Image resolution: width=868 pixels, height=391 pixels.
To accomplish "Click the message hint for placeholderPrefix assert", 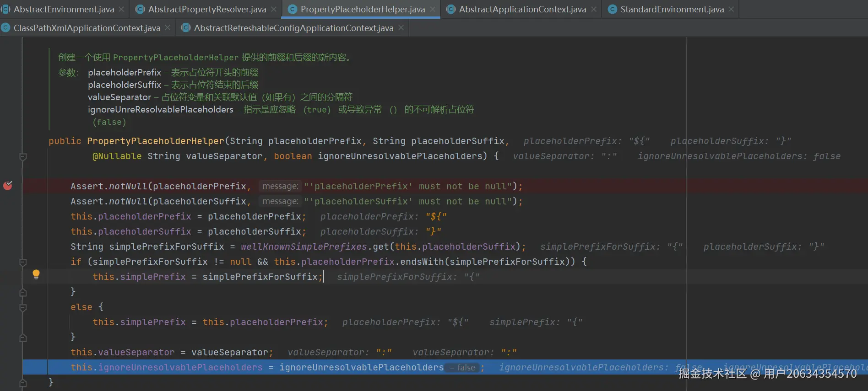I will point(280,186).
